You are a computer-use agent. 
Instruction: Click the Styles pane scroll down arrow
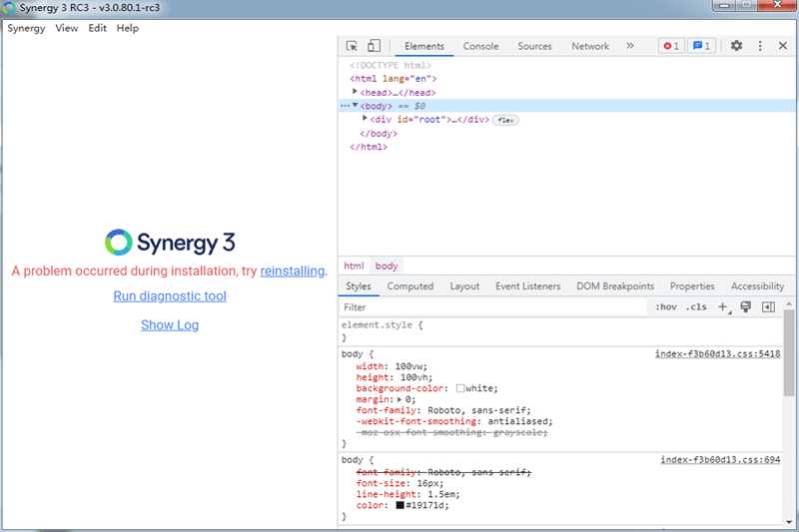pos(789,522)
